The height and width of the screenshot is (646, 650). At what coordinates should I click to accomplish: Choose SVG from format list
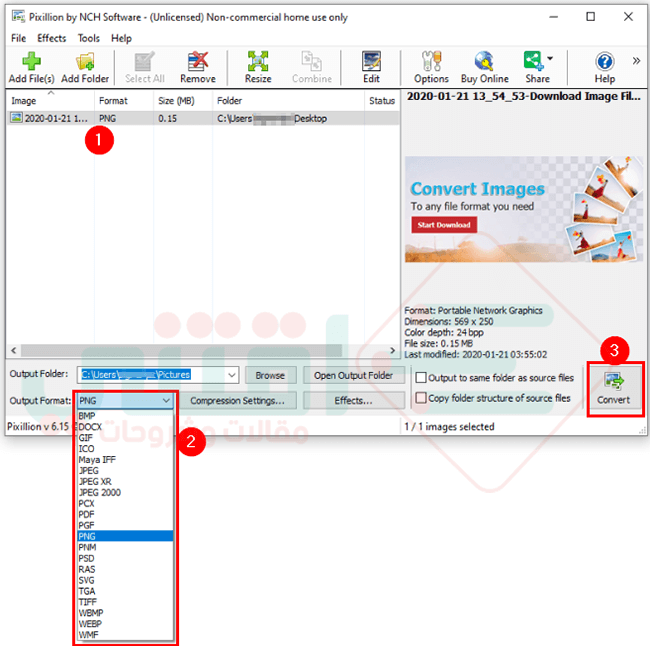(125, 580)
